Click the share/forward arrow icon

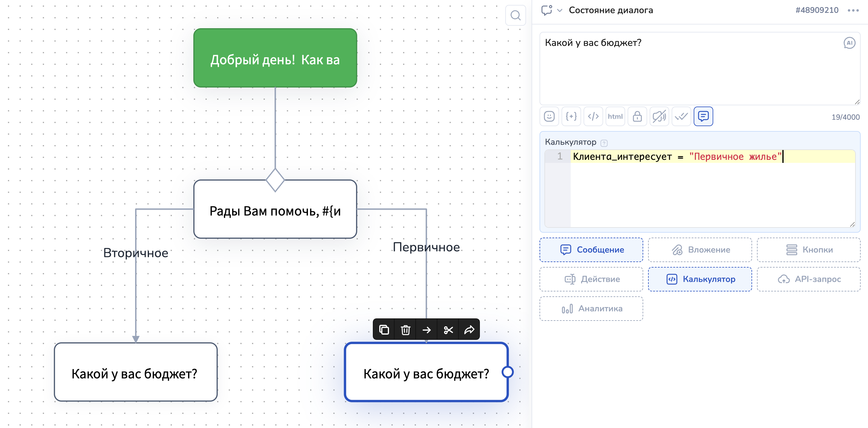[x=469, y=329]
